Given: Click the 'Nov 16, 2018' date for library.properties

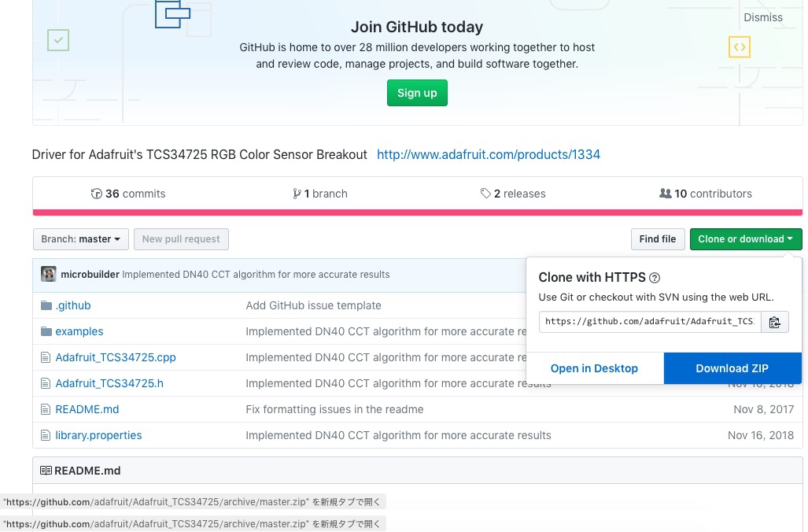Looking at the screenshot, I should click(x=761, y=436).
